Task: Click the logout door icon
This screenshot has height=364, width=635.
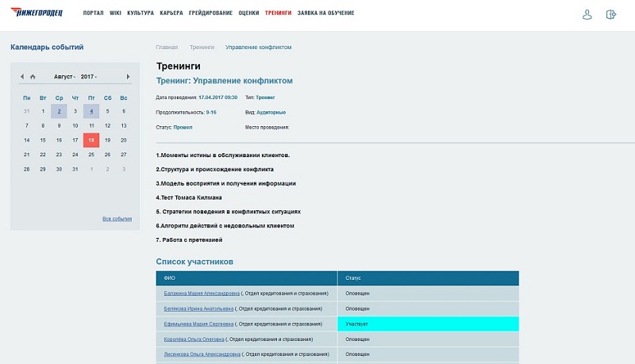Action: pyautogui.click(x=610, y=14)
